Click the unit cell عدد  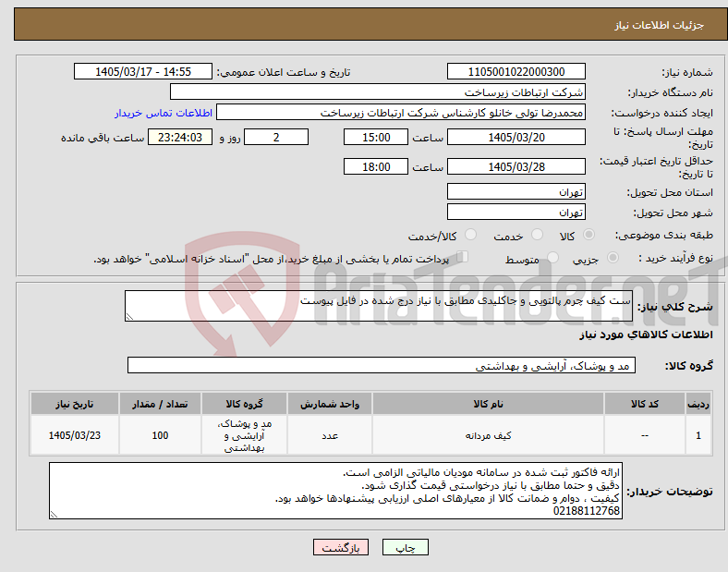coord(330,435)
